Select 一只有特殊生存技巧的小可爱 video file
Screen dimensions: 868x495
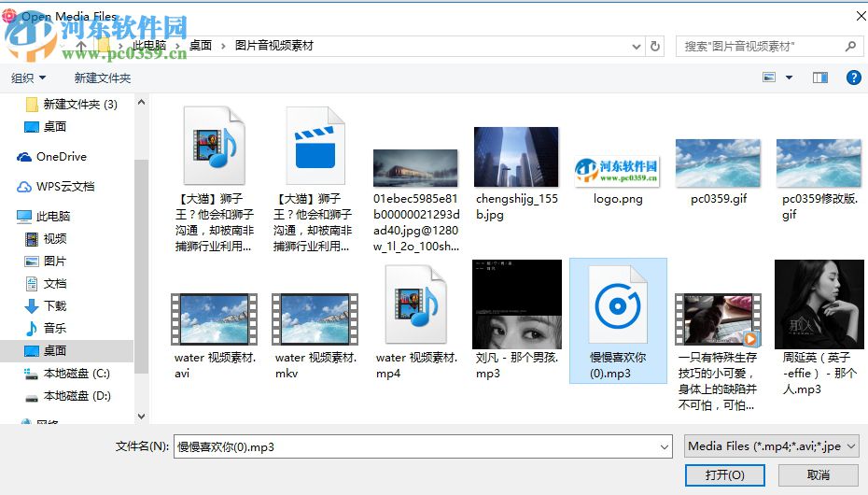[718, 319]
